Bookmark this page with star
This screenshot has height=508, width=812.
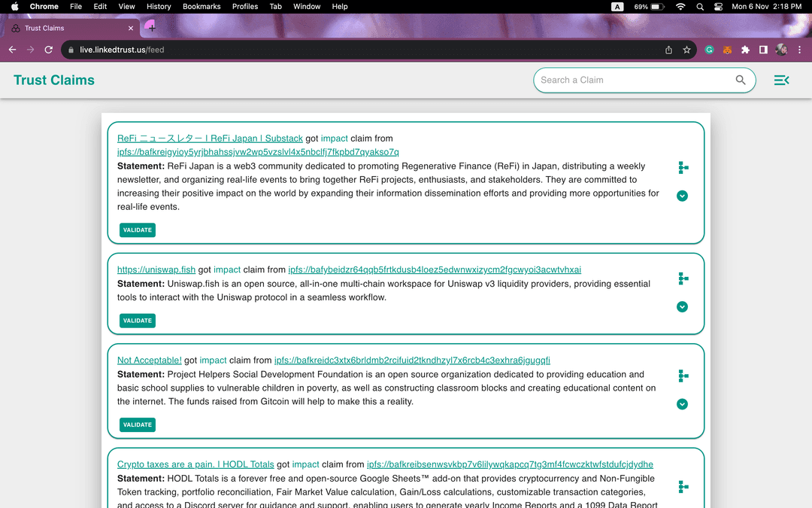[x=686, y=50]
